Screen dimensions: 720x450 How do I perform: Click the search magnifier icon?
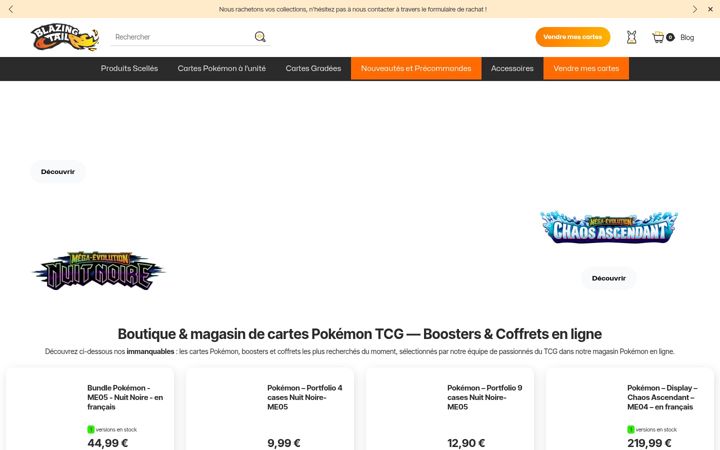(x=260, y=37)
